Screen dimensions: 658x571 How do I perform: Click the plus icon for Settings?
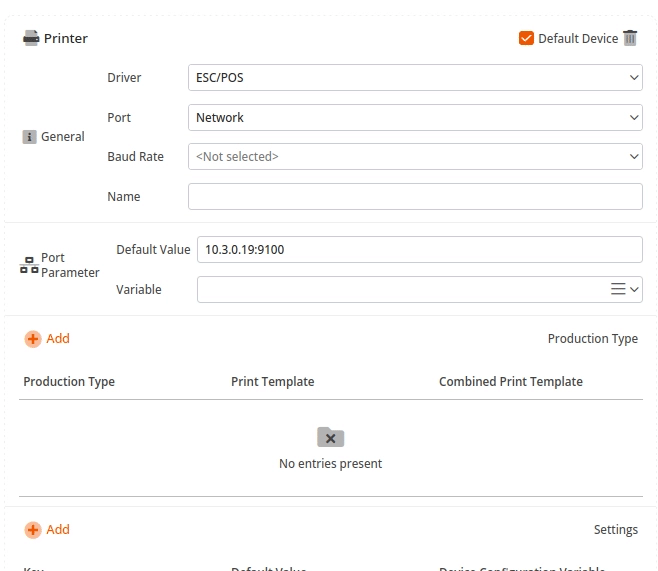click(x=33, y=530)
